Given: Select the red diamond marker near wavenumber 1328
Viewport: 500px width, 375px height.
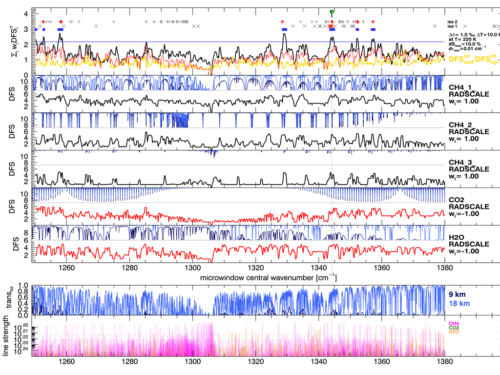Looking at the screenshot, I should coord(283,22).
